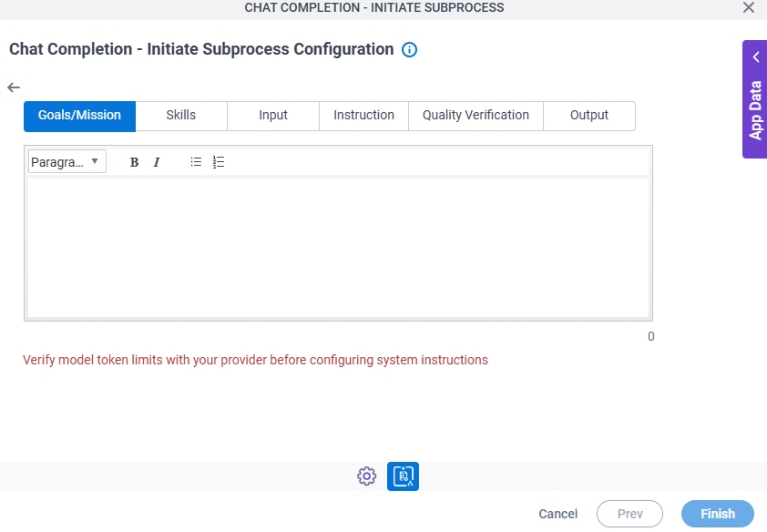Toggle bold formatting in editor toolbar
Screen dimensions: 767x532
134,162
